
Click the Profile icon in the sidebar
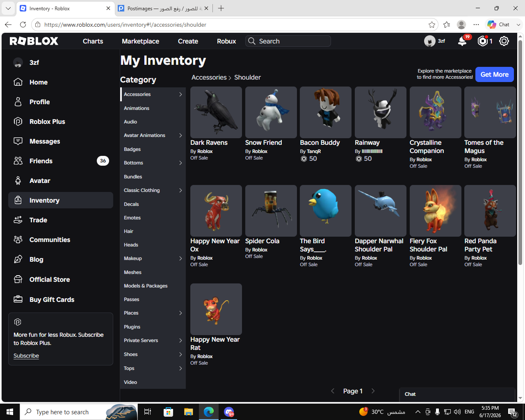point(18,102)
